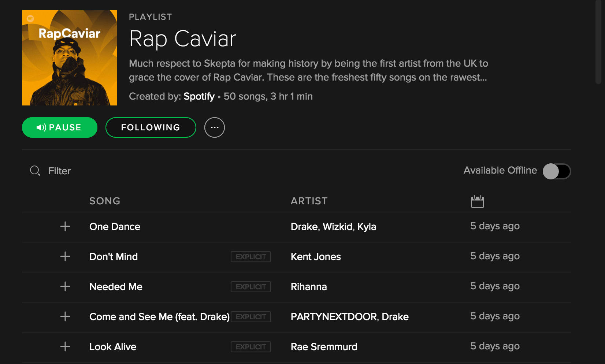The height and width of the screenshot is (364, 605).
Task: Select the Needed Me song title
Action: click(x=116, y=287)
